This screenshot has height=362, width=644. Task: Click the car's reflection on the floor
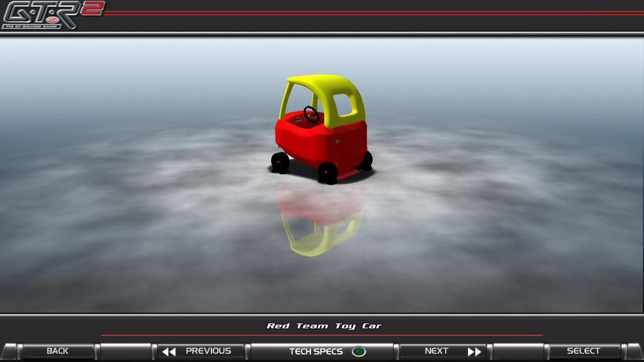pyautogui.click(x=322, y=220)
